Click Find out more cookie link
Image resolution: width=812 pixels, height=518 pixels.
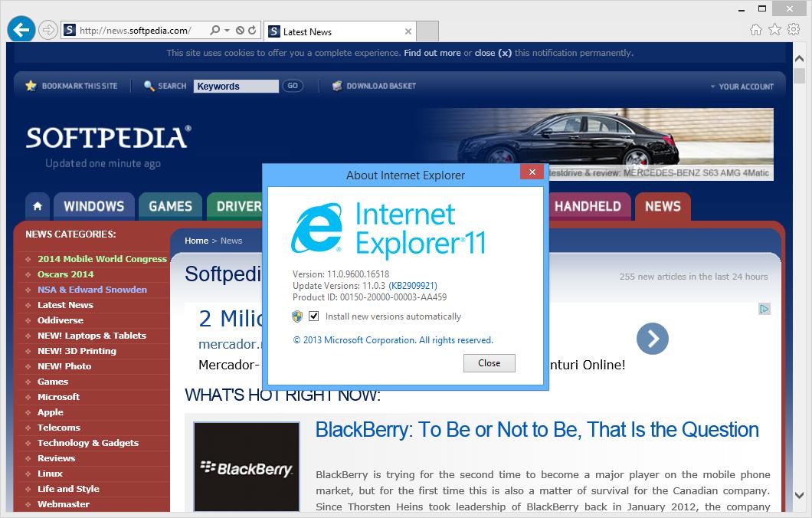pyautogui.click(x=432, y=53)
